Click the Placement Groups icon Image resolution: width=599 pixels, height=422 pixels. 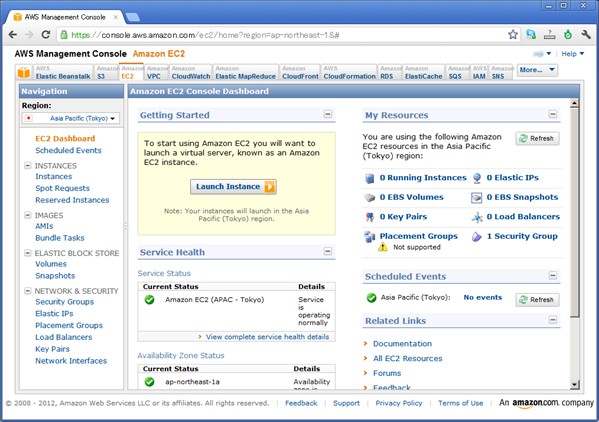click(369, 237)
